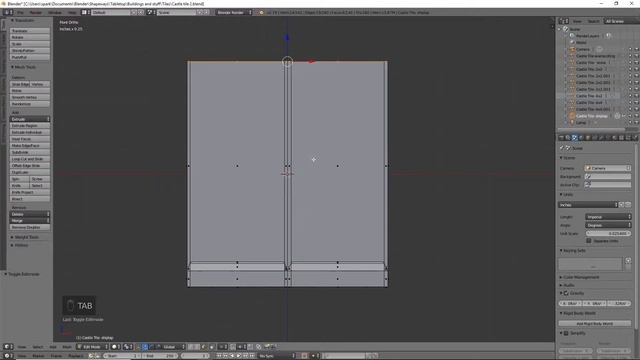Toggle visibility of Lamp in outliner
Screen dimensions: 640x360
[x=630, y=122]
